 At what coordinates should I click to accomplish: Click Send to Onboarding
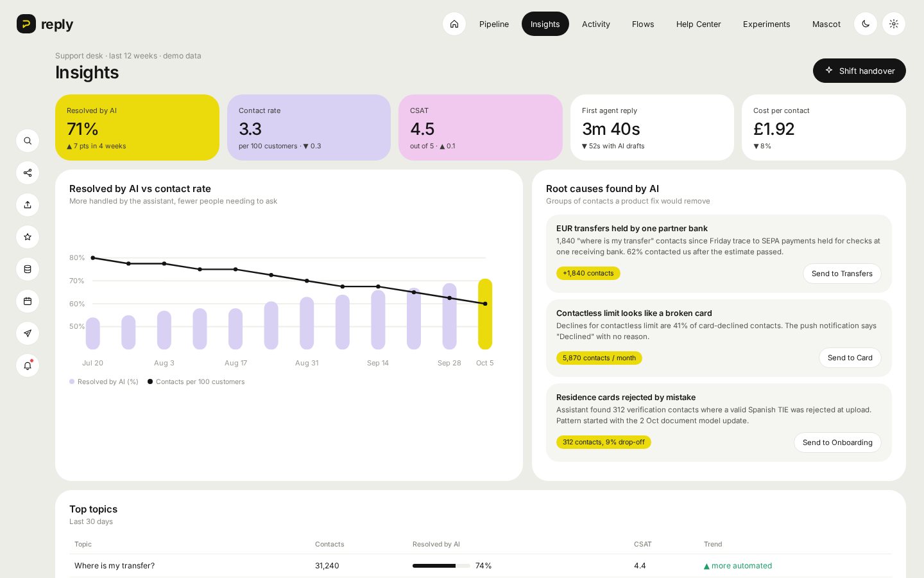837,442
